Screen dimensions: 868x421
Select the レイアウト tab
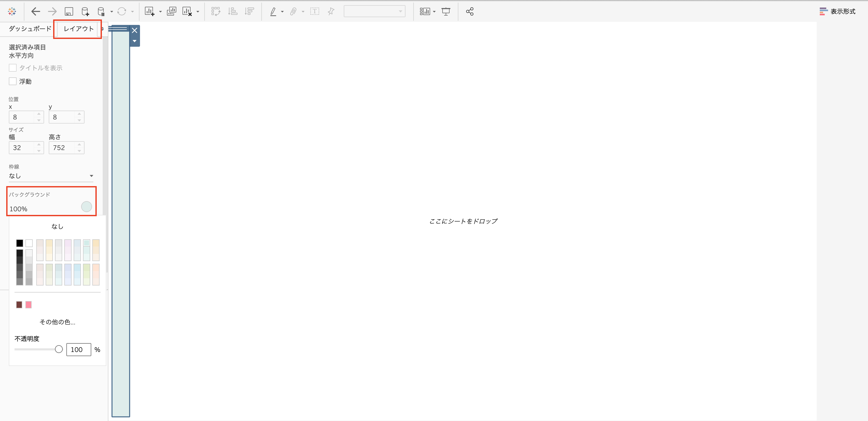point(78,29)
